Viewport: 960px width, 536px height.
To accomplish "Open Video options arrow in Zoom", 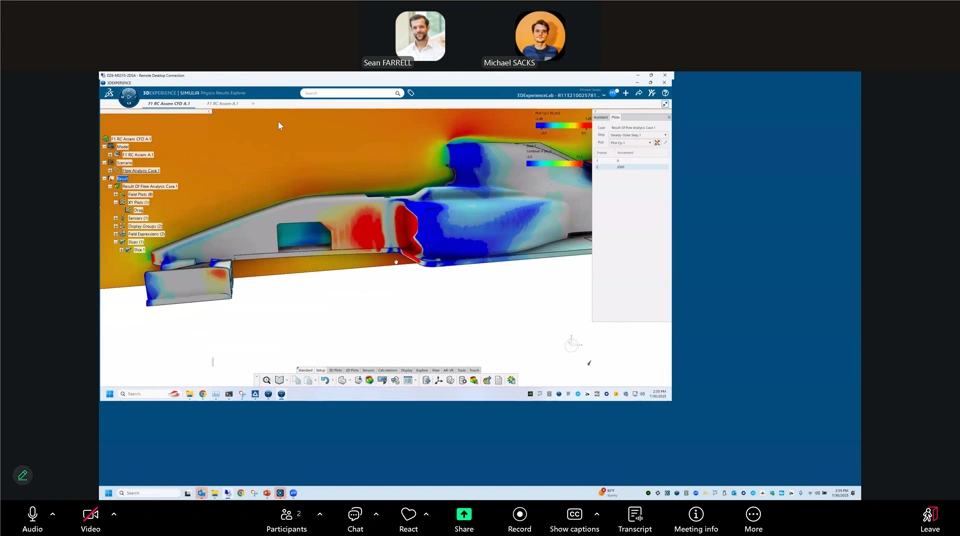I will (114, 515).
